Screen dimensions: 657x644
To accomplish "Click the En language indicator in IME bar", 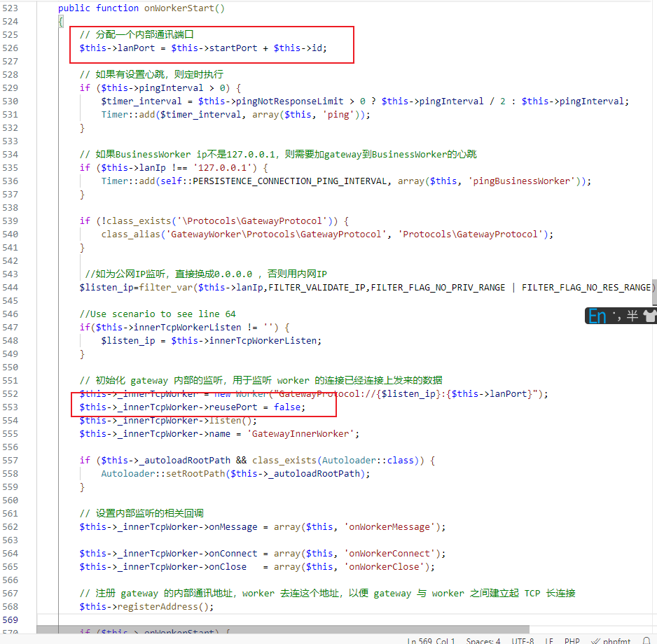I will point(597,316).
